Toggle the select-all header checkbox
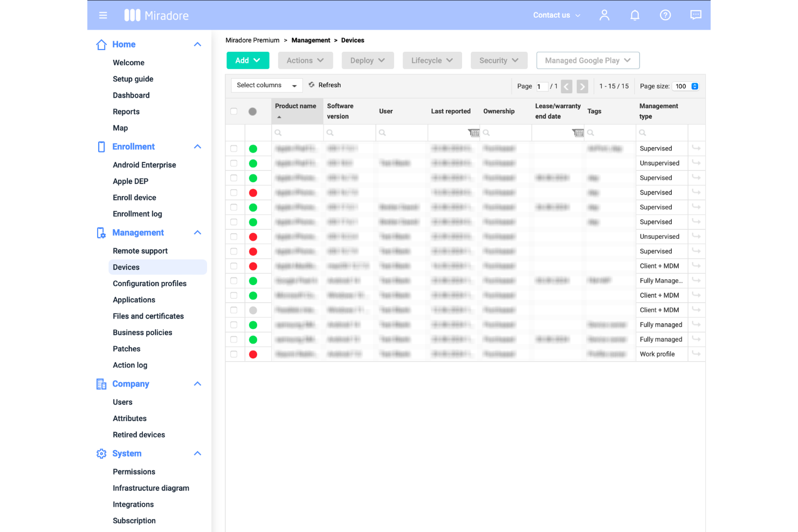The height and width of the screenshot is (532, 798). (234, 112)
